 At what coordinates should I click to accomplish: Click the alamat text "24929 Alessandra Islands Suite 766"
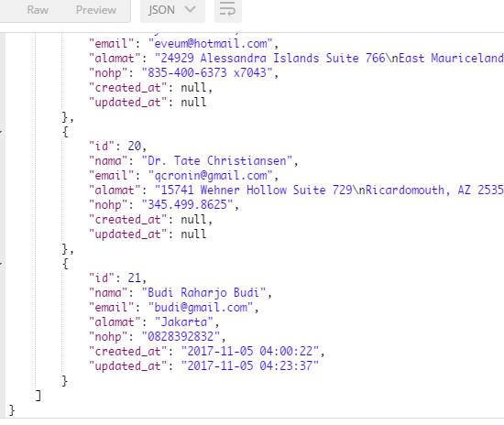pyautogui.click(x=272, y=59)
